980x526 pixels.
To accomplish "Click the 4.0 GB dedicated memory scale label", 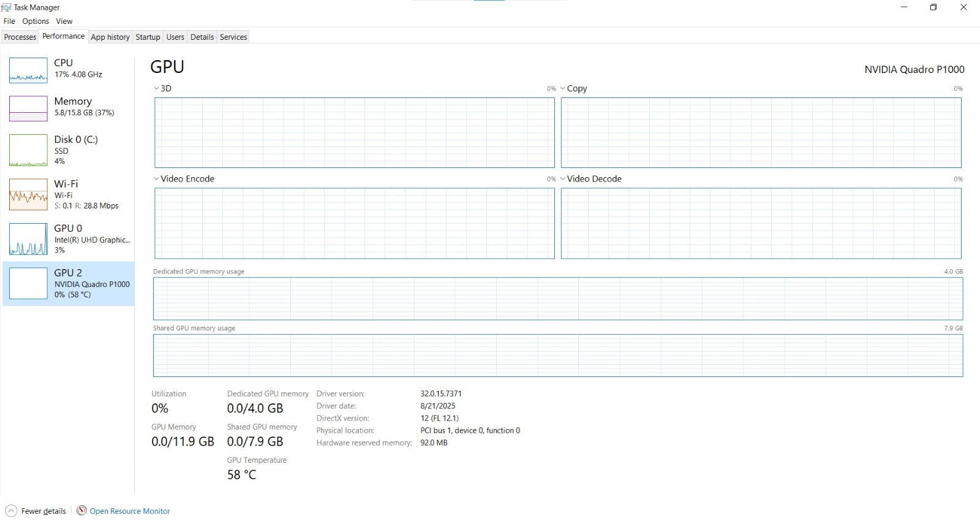I will click(x=954, y=272).
